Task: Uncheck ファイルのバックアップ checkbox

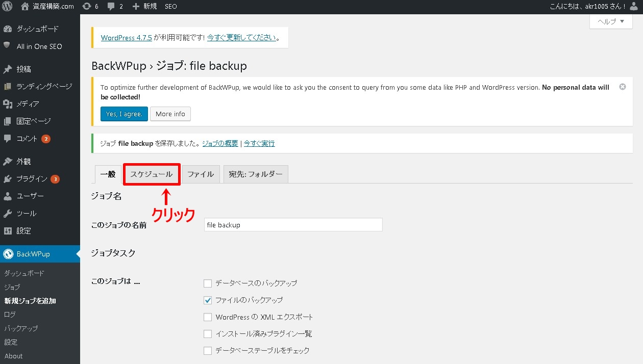Action: tap(208, 300)
